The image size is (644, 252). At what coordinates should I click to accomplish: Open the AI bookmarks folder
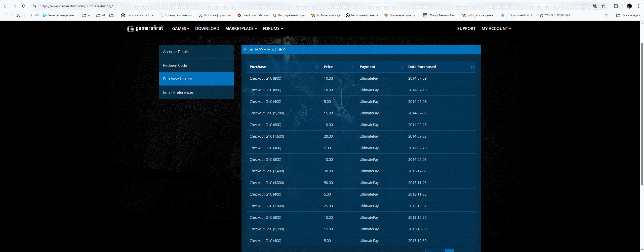[101, 15]
